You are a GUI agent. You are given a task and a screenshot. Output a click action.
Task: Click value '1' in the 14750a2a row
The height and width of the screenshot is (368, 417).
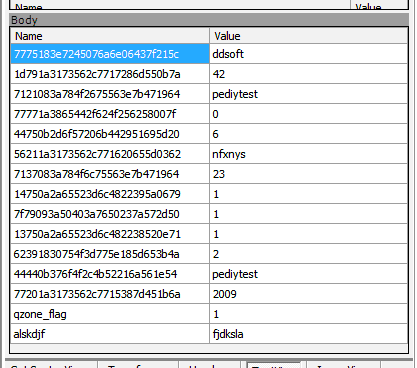(309, 194)
